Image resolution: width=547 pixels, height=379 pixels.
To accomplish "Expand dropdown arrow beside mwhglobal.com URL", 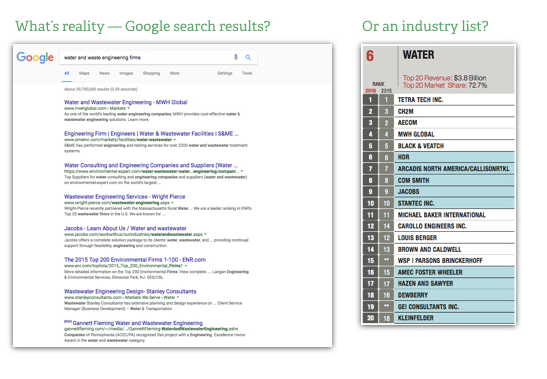I will 128,108.
